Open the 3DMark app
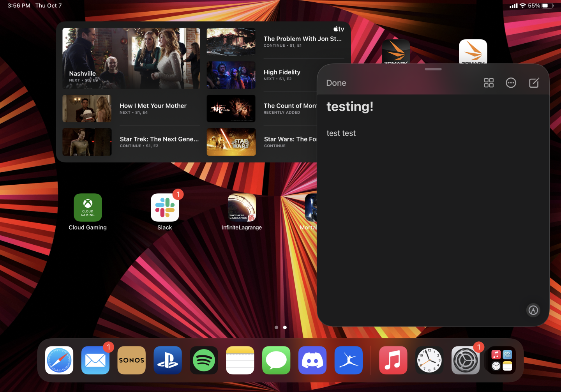 coord(396,52)
